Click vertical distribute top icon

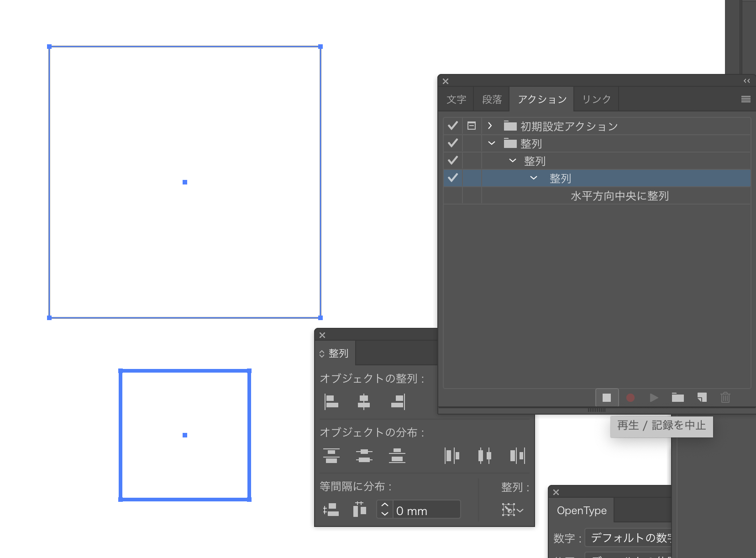[x=331, y=455]
